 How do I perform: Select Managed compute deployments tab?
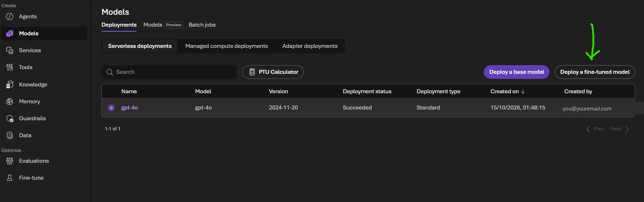226,46
